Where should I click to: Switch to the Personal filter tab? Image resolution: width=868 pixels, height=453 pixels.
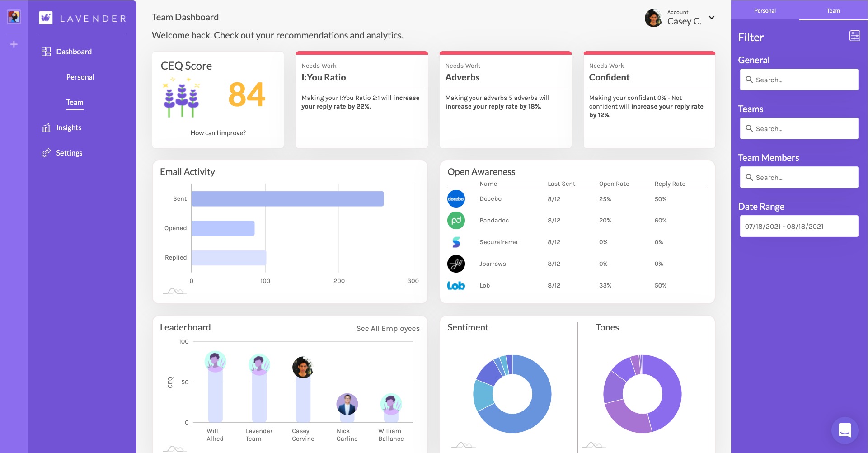pos(765,11)
